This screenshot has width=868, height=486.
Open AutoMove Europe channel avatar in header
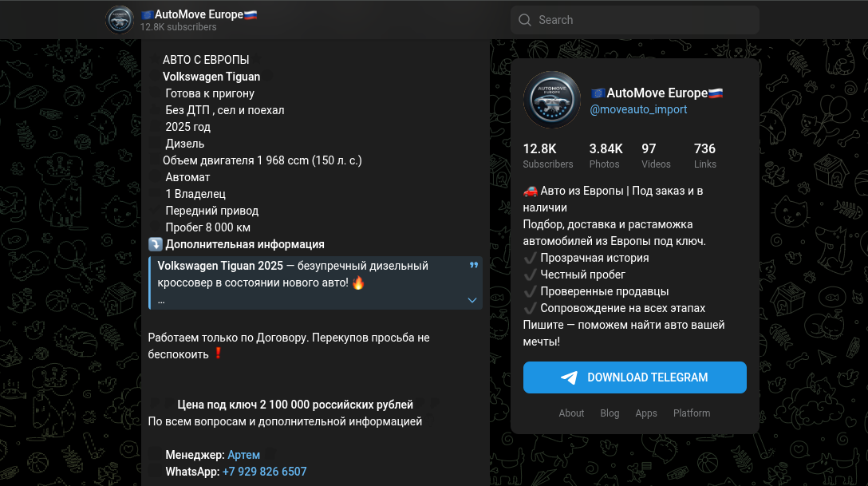point(120,20)
